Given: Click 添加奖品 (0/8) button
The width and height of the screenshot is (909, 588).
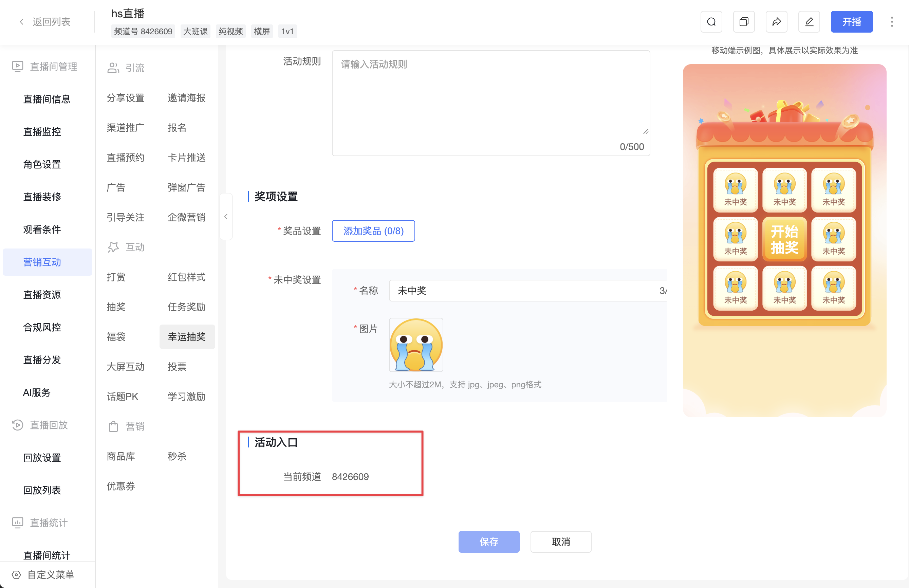Looking at the screenshot, I should point(373,231).
